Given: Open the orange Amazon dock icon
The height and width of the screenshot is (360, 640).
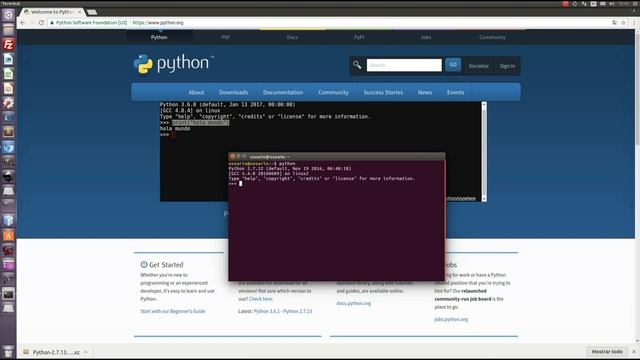Looking at the screenshot, I should (x=8, y=235).
